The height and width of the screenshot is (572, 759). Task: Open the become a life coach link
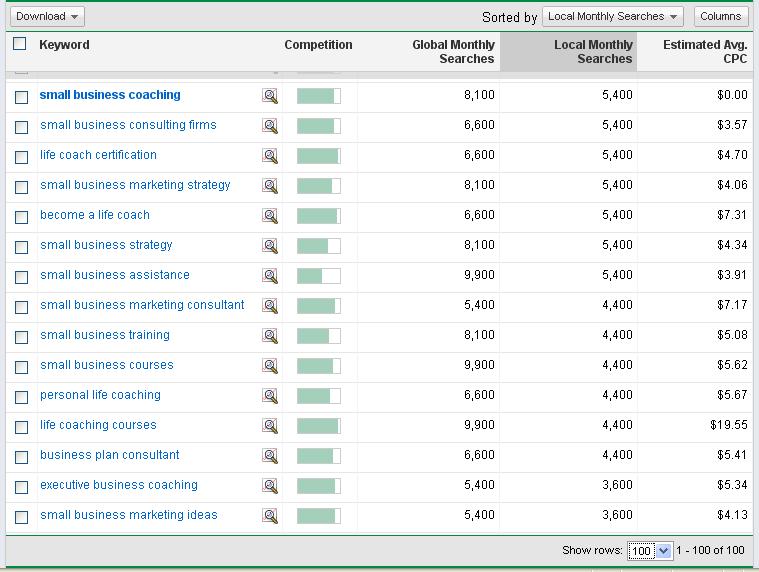coord(95,215)
